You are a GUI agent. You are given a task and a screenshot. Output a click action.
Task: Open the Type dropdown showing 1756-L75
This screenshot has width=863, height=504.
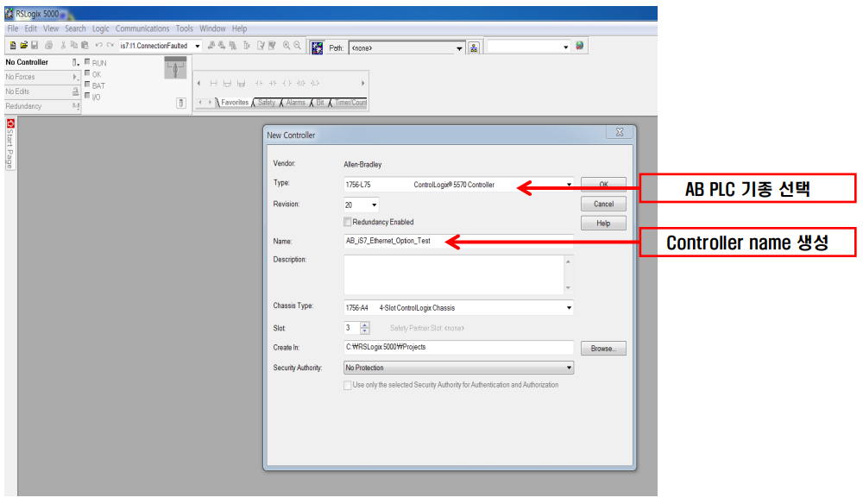pyautogui.click(x=570, y=184)
